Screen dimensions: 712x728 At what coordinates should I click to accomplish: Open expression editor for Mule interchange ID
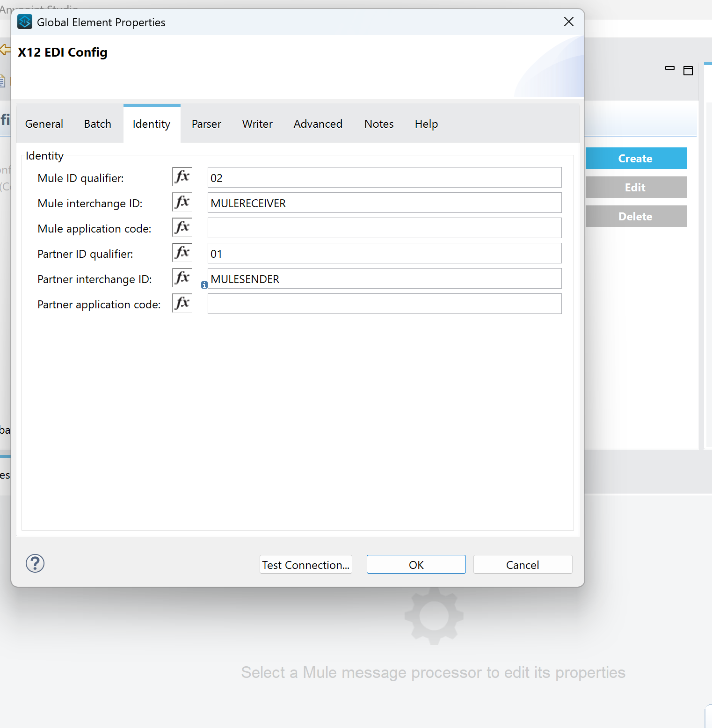(182, 202)
